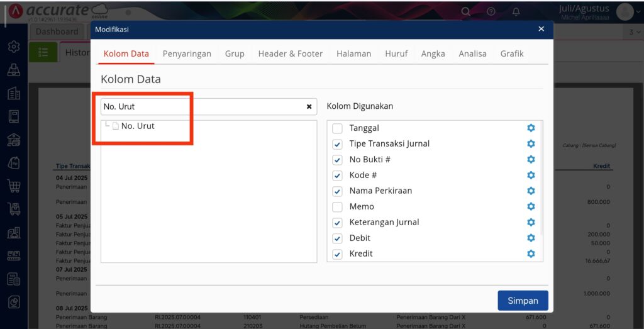Open the bank sidebar icon
The image size is (644, 329).
(x=14, y=140)
